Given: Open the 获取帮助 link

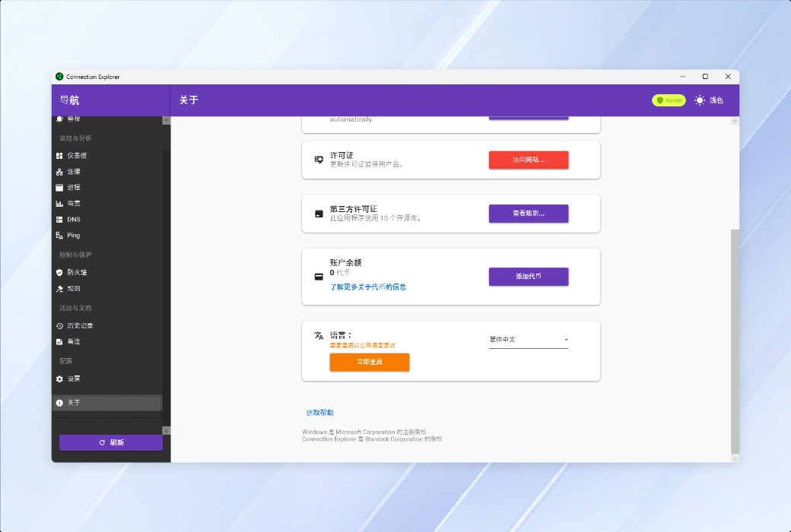Looking at the screenshot, I should (x=320, y=413).
